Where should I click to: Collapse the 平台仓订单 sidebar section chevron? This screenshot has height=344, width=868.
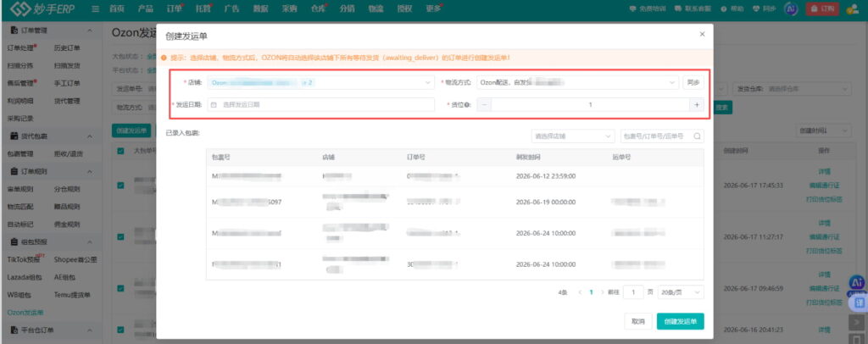(x=90, y=330)
